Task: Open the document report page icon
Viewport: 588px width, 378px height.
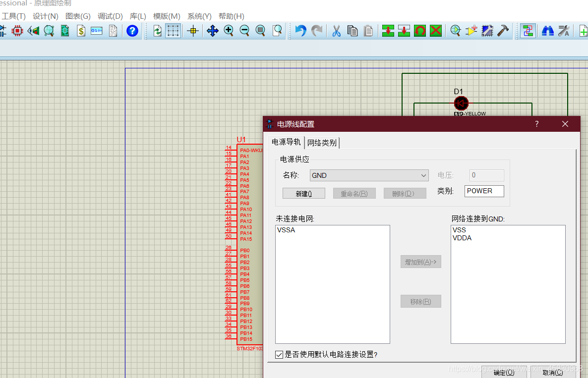Action: click(x=113, y=31)
